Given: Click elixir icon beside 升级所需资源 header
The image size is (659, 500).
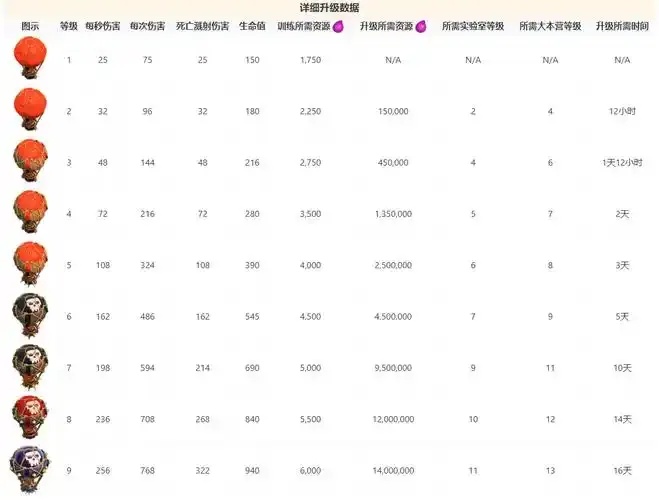Looking at the screenshot, I should [421, 26].
